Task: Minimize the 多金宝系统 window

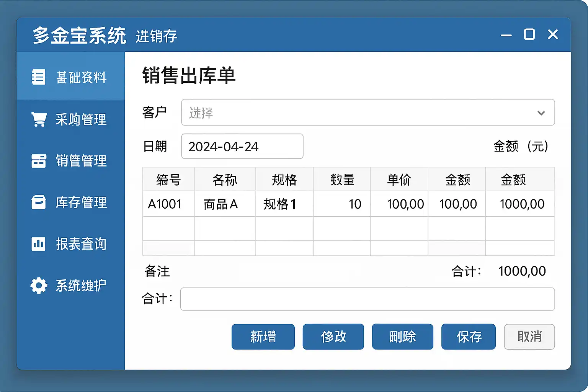Action: click(x=506, y=35)
